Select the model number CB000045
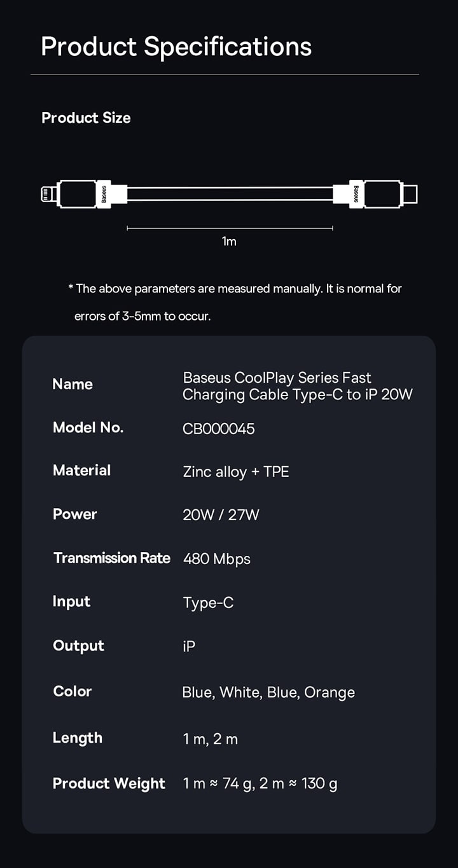 point(218,429)
